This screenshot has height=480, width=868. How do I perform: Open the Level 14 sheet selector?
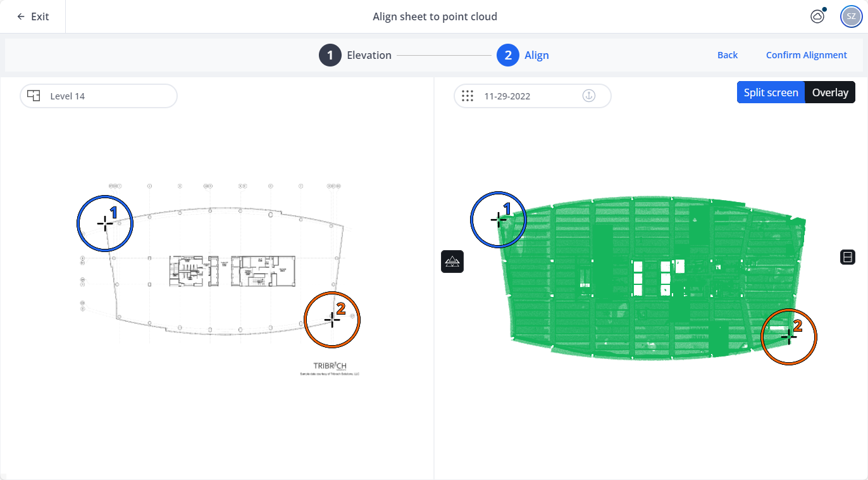point(99,96)
